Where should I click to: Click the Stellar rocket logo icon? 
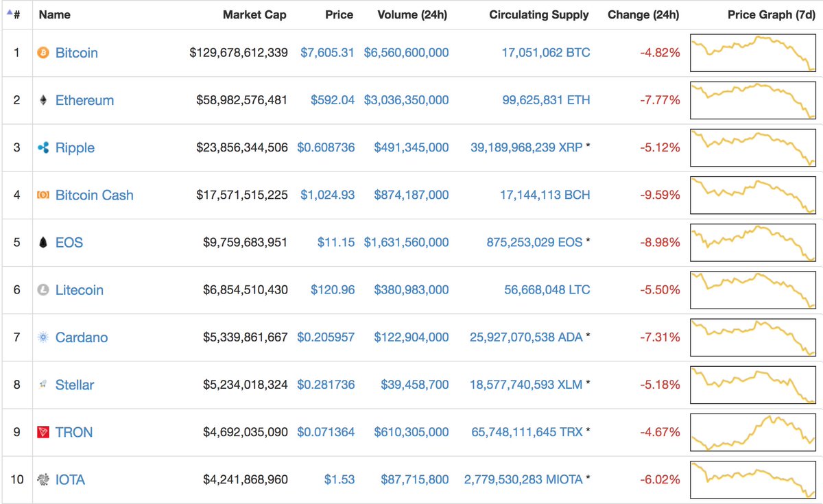(43, 384)
